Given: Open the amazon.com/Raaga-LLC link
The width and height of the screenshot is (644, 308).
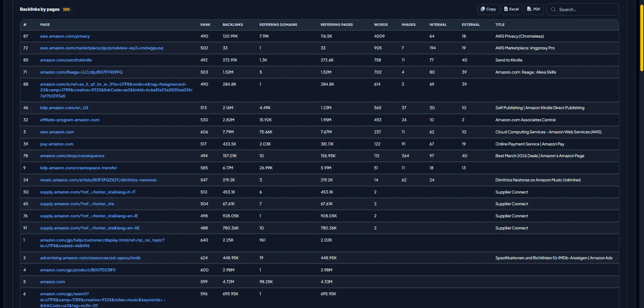Looking at the screenshot, I should 81,72.
